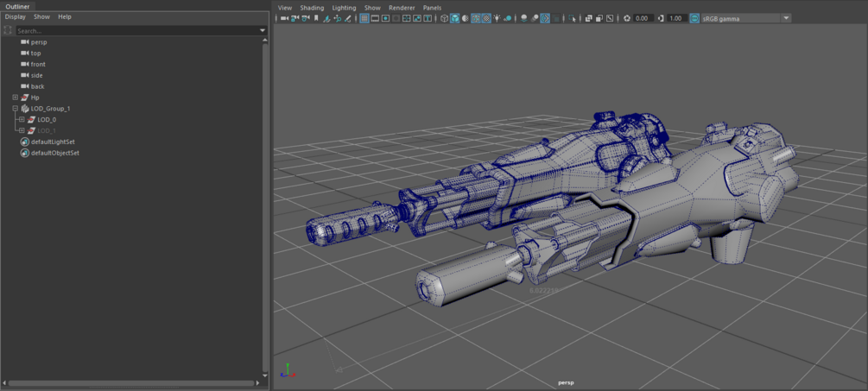Click the Depth of Field icon

tap(556, 18)
